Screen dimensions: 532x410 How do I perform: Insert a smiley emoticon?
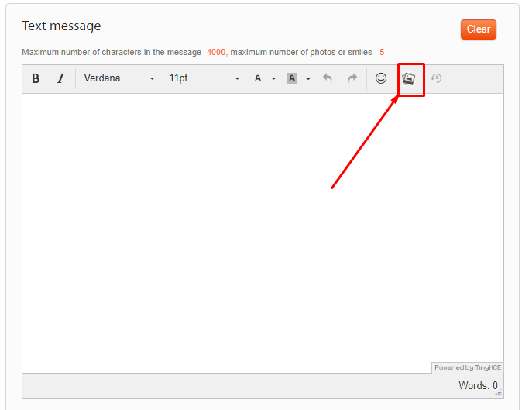381,78
